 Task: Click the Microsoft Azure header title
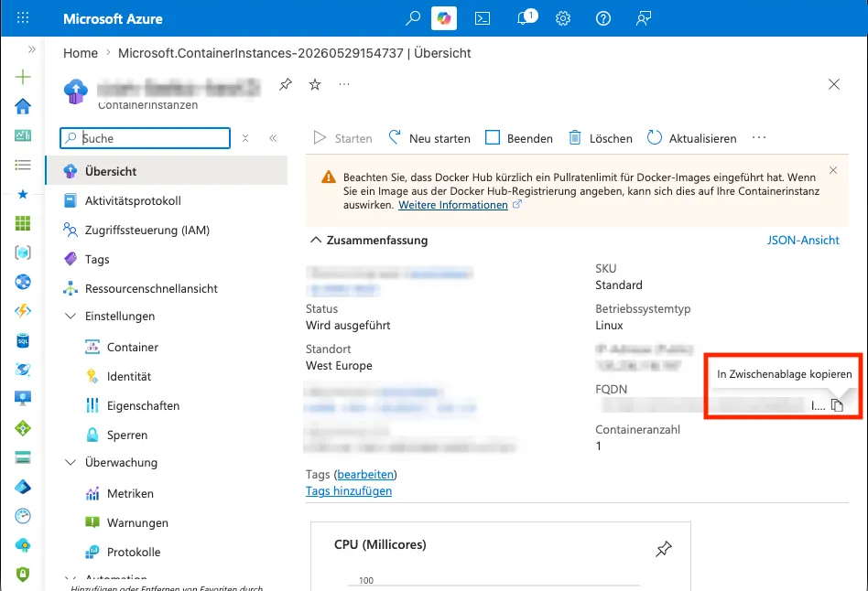(x=113, y=19)
